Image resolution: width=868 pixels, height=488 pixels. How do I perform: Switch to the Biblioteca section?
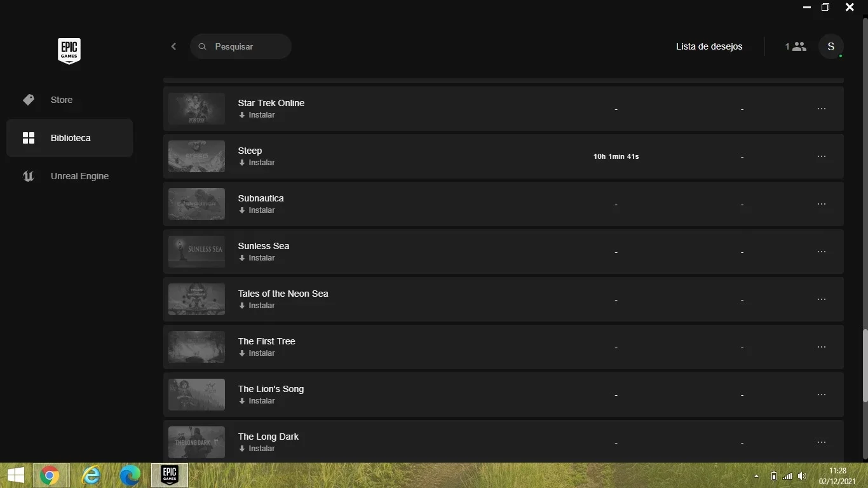tap(70, 138)
